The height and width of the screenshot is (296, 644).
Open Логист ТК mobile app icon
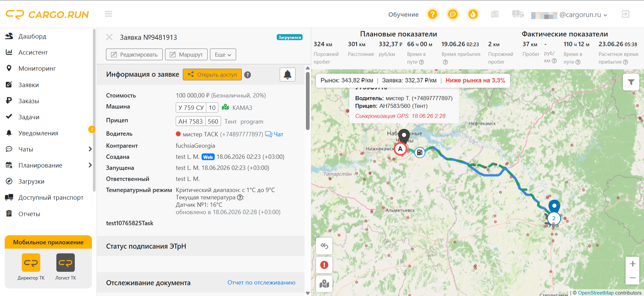[65, 262]
